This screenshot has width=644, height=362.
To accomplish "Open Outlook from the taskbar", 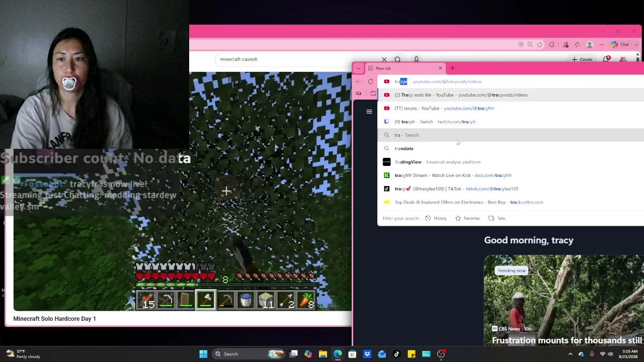I will click(x=382, y=354).
